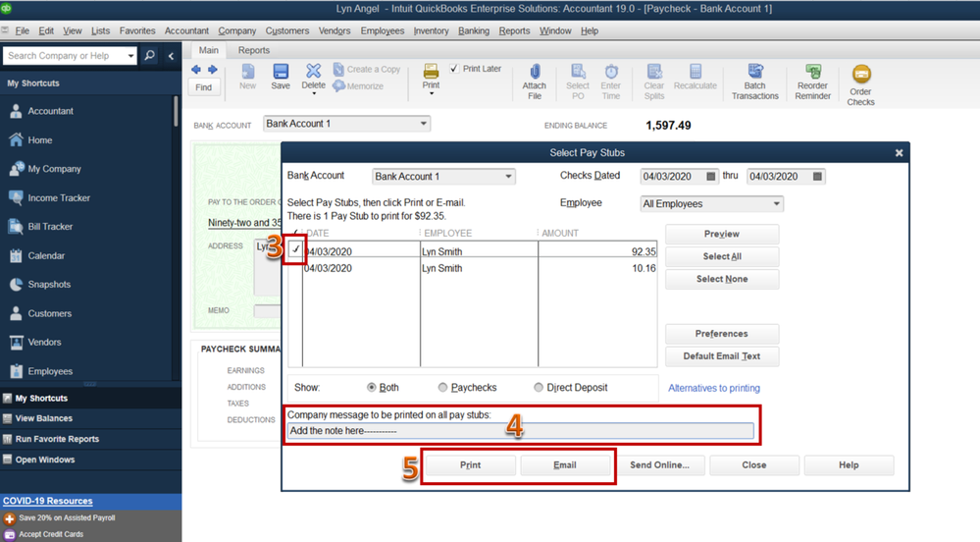
Task: Go to previous paycheck with left arrow
Action: pyautogui.click(x=196, y=70)
